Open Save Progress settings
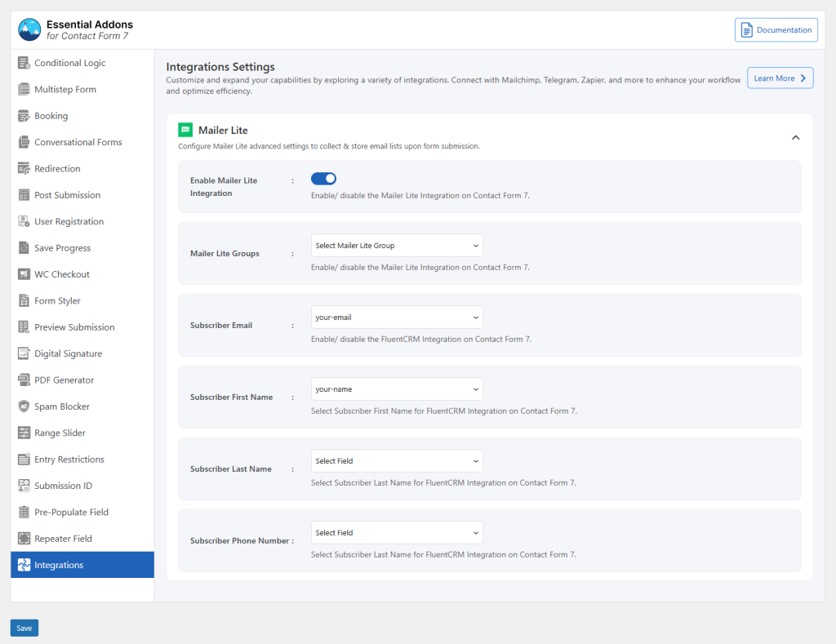This screenshot has height=644, width=836. coord(82,247)
